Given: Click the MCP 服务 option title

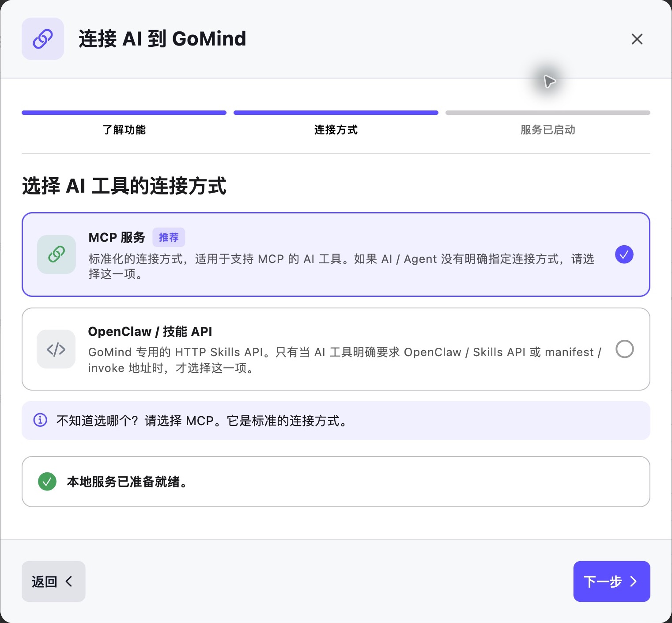Looking at the screenshot, I should point(117,238).
